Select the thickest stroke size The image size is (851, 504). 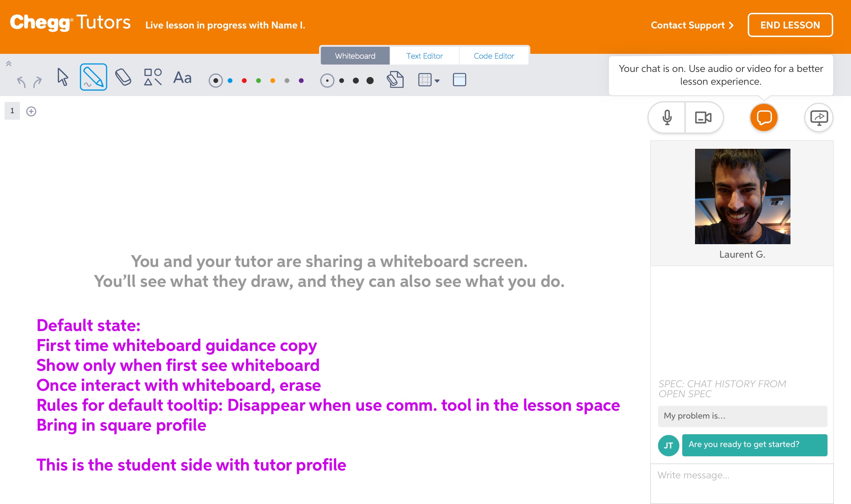(370, 81)
